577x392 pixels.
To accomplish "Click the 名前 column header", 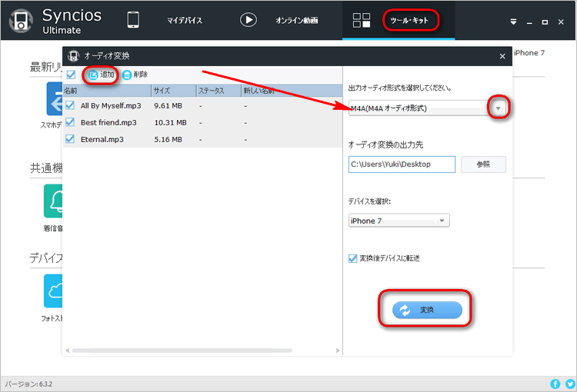I will coord(107,91).
